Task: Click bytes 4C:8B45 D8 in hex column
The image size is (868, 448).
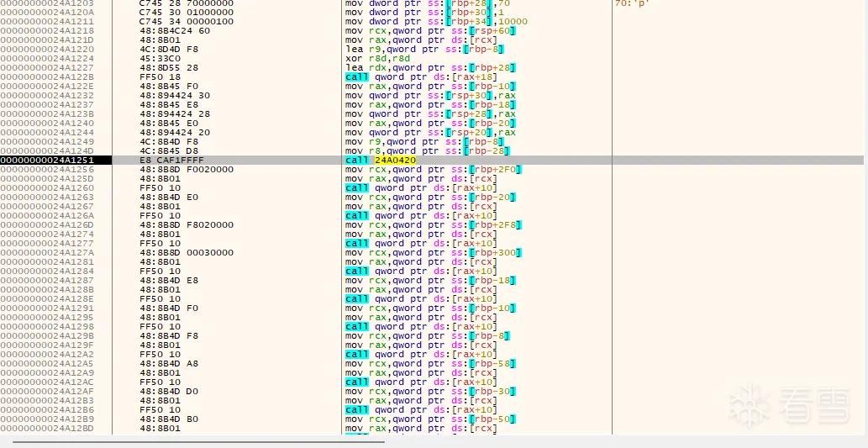Action: [x=169, y=150]
